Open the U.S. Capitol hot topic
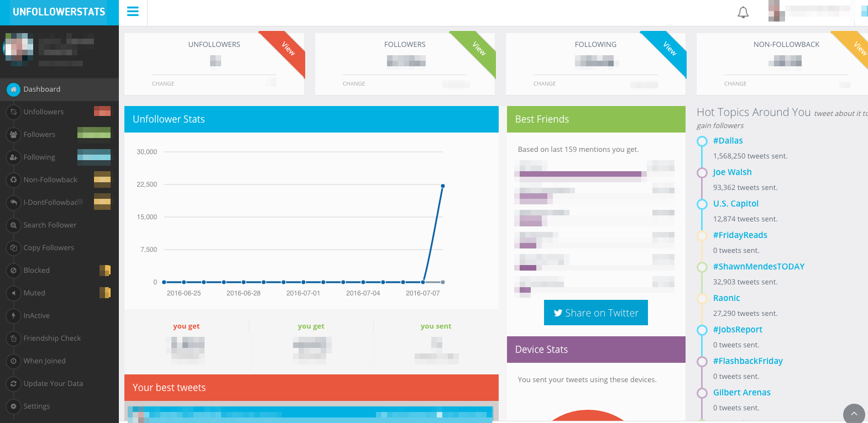Image resolution: width=868 pixels, height=423 pixels. (x=736, y=204)
